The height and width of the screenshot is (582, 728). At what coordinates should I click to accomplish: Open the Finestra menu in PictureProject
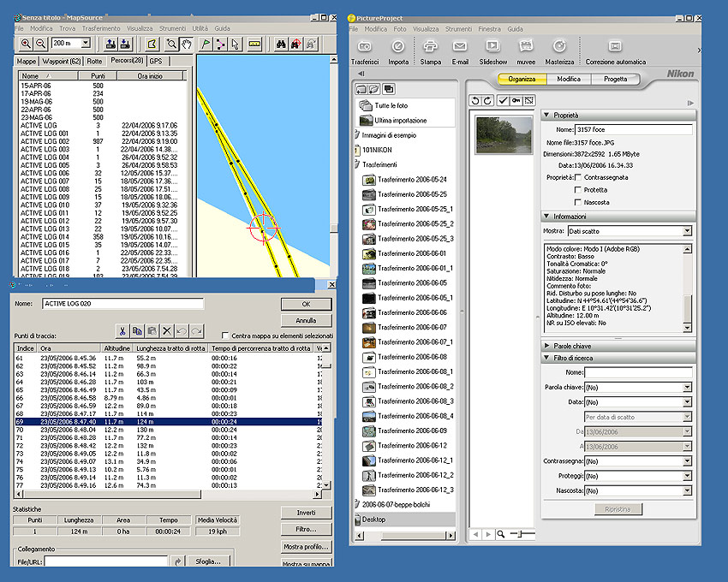489,29
